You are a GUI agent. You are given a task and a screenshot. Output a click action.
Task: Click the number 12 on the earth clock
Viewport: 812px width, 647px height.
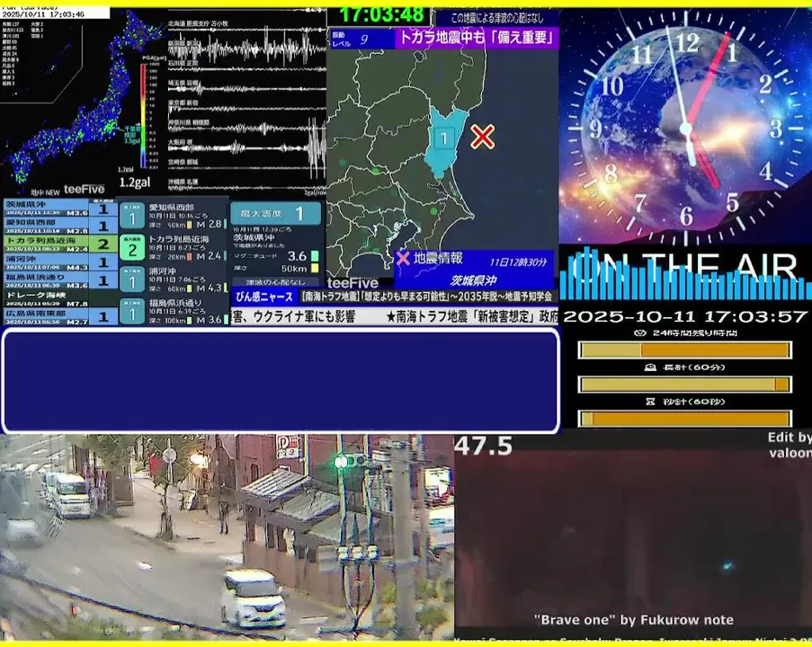688,43
